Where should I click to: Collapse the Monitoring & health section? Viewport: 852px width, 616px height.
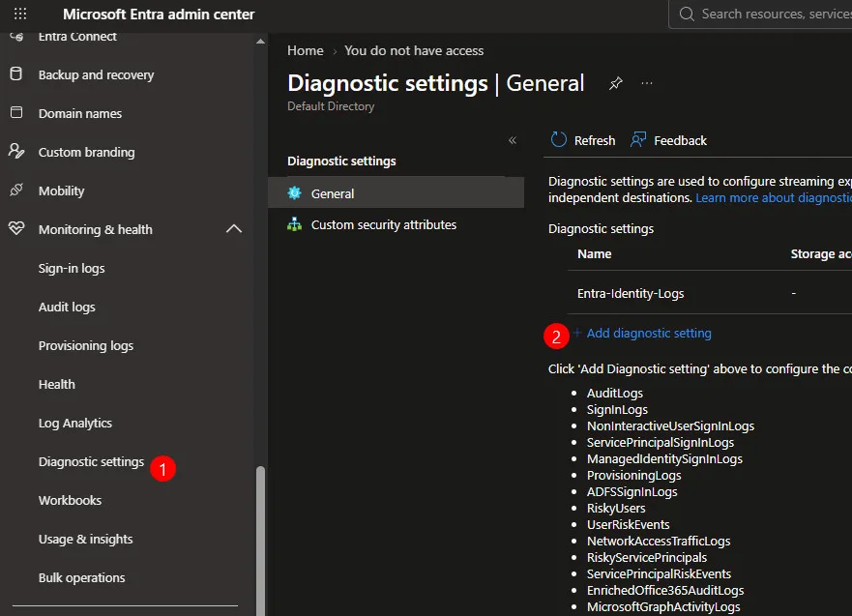tap(234, 228)
